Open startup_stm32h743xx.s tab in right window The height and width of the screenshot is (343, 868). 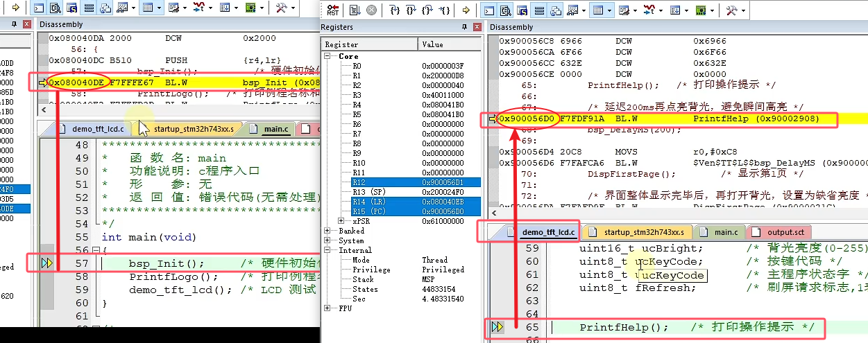click(638, 232)
